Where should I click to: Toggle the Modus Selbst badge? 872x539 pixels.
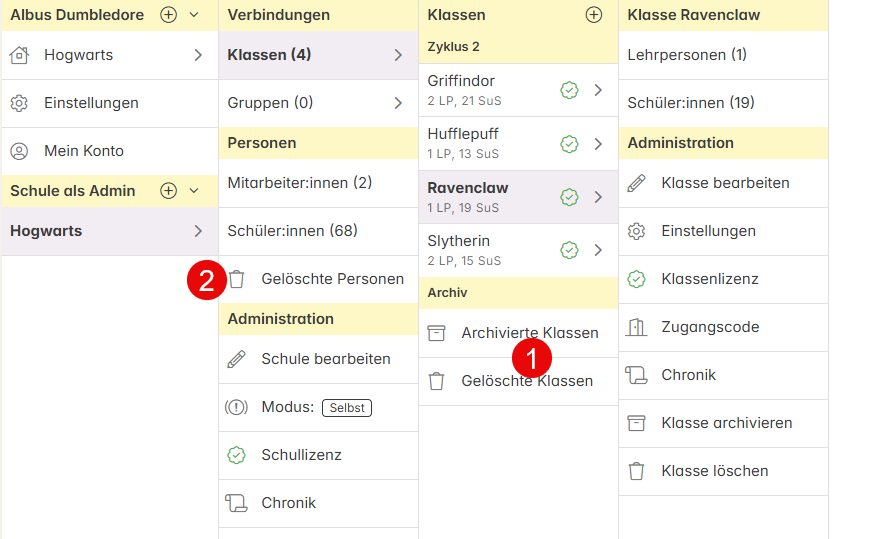(347, 408)
